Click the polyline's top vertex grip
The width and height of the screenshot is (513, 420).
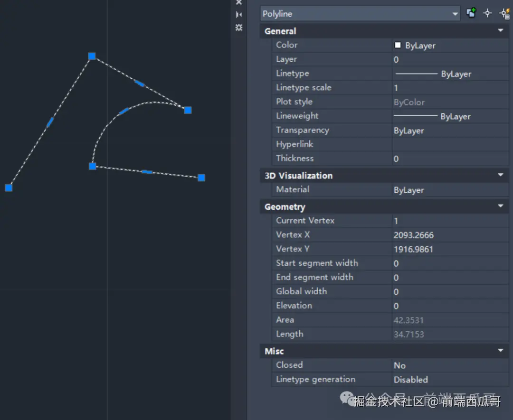(92, 56)
